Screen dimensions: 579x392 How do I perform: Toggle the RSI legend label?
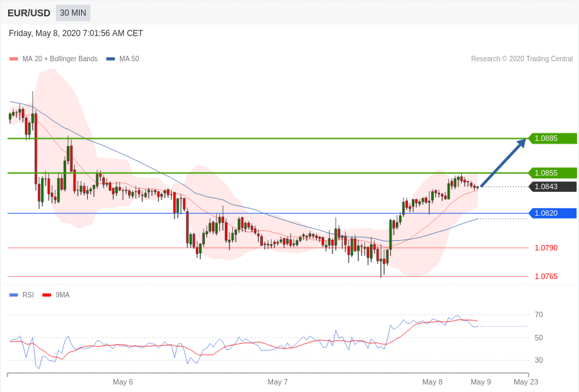tap(28, 295)
